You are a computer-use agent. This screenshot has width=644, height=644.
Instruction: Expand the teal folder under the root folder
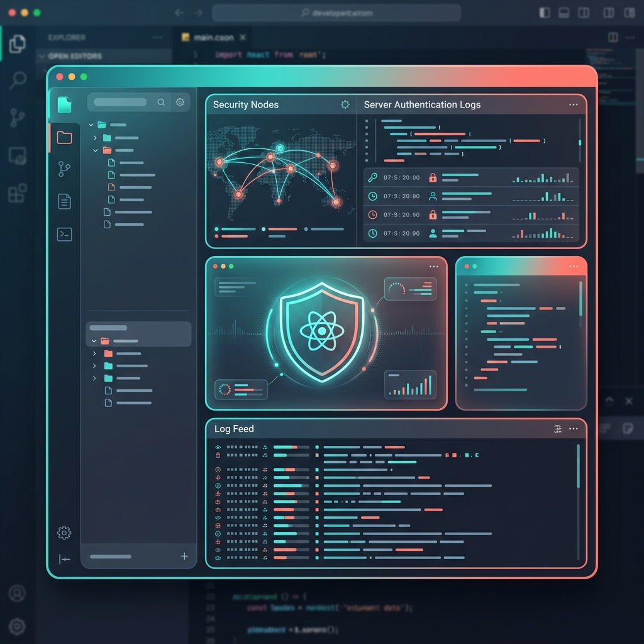tap(95, 138)
